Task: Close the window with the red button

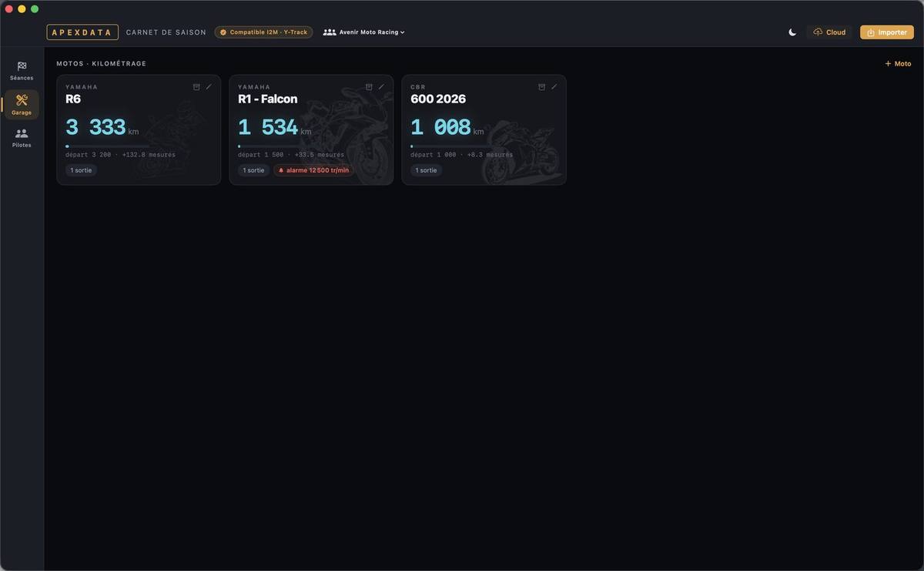Action: [9, 9]
